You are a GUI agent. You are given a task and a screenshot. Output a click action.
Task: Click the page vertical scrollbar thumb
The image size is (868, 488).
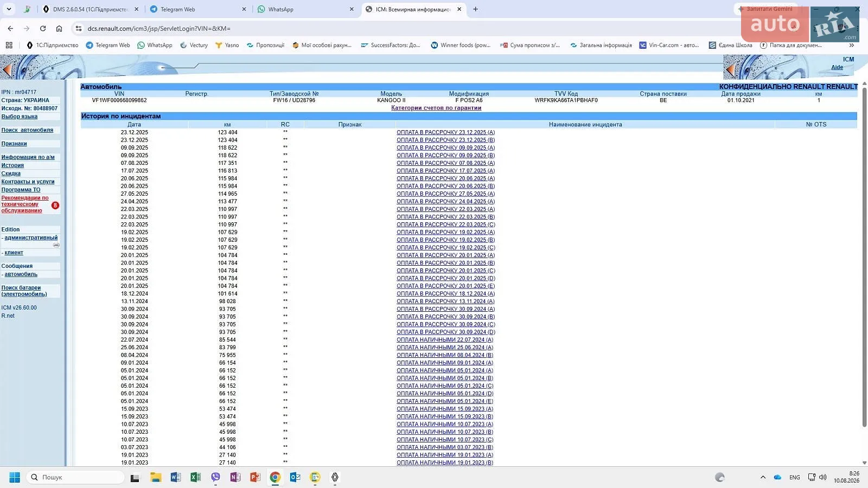click(x=864, y=256)
